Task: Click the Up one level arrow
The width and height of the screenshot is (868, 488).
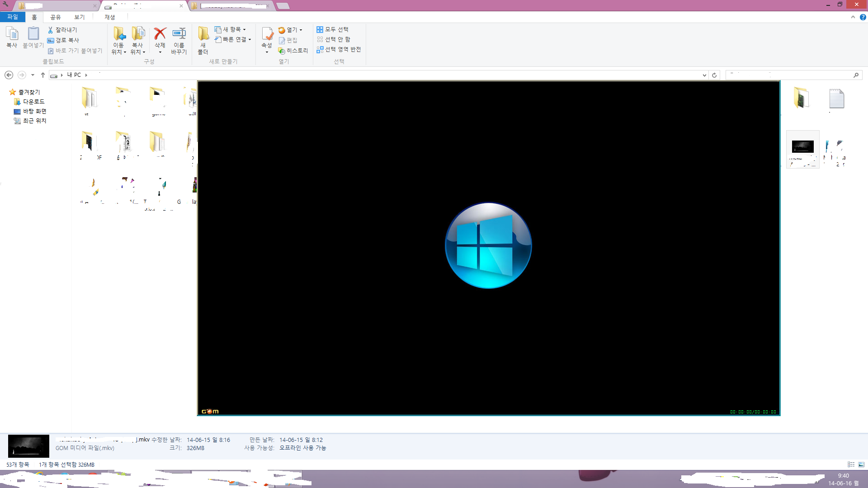Action: coord(43,75)
